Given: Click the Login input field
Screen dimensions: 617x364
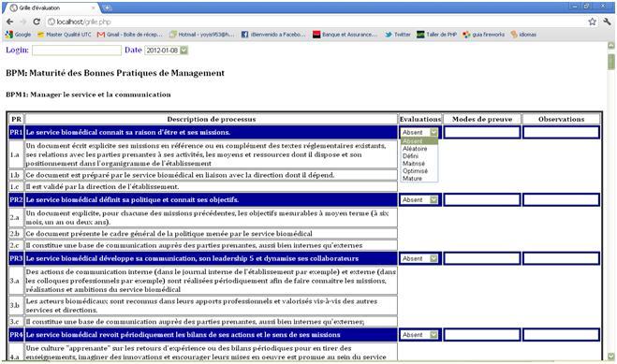Looking at the screenshot, I should pos(77,51).
